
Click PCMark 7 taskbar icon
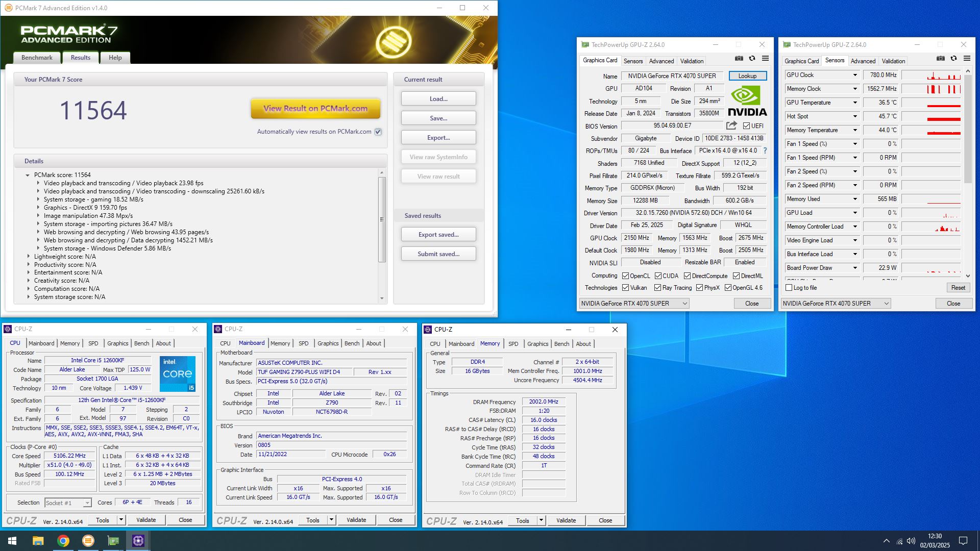coord(88,541)
